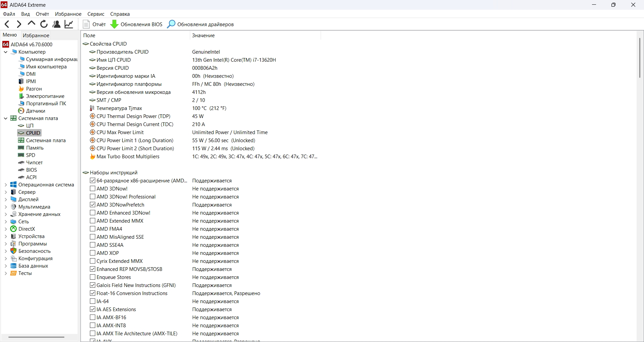The height and width of the screenshot is (342, 644).
Task: Select the Разгон flame item in the tree
Action: 30,89
